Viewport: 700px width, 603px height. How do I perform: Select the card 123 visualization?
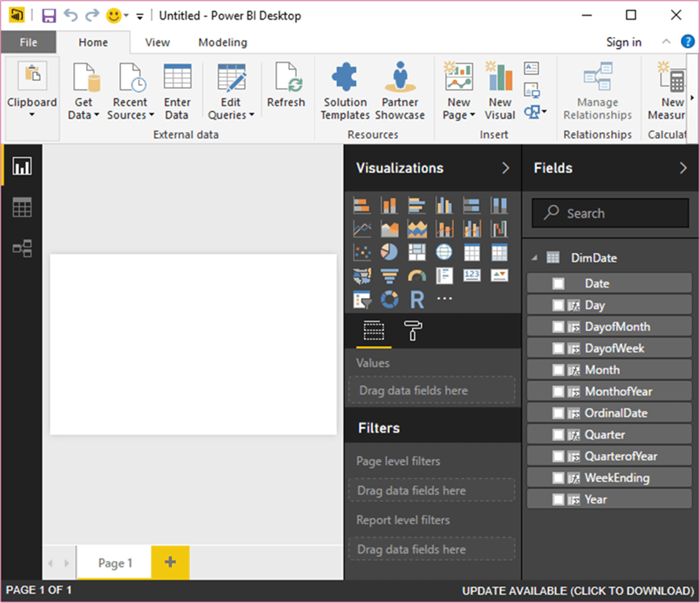coord(472,276)
